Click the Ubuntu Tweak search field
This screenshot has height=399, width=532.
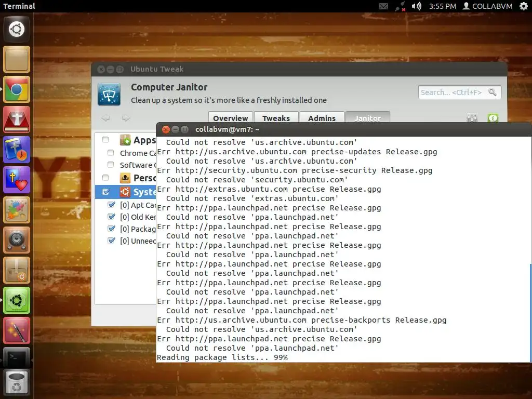pos(459,92)
